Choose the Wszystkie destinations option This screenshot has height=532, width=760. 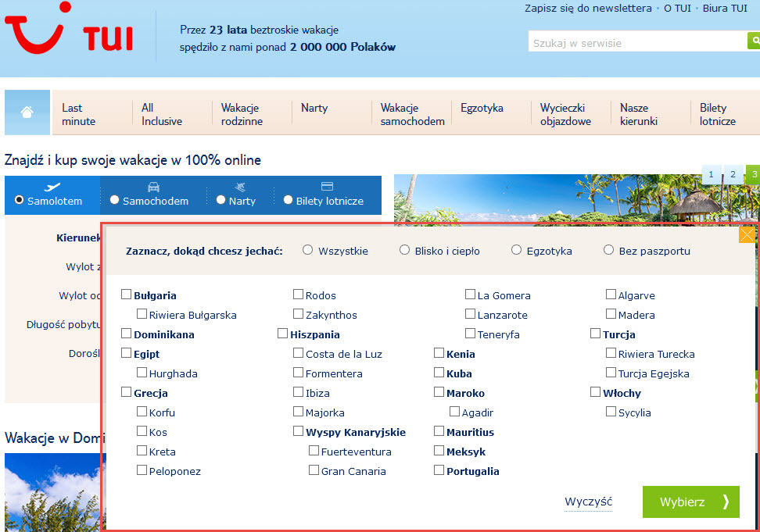[x=307, y=250]
